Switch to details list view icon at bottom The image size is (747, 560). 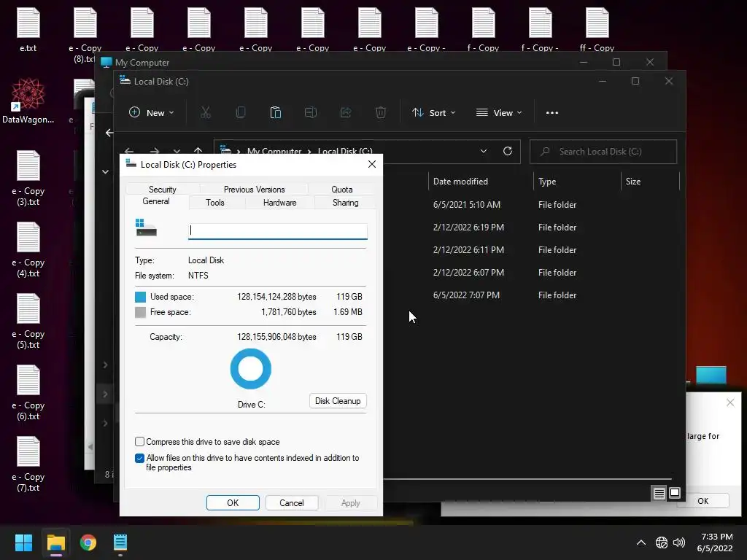[x=659, y=494]
